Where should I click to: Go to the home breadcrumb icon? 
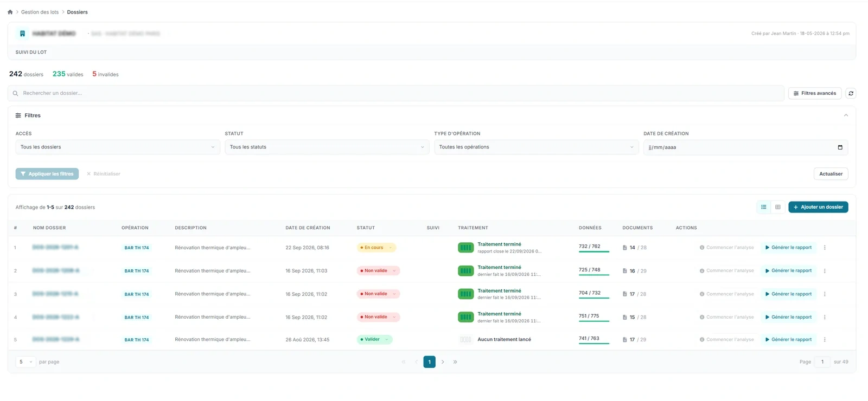10,12
